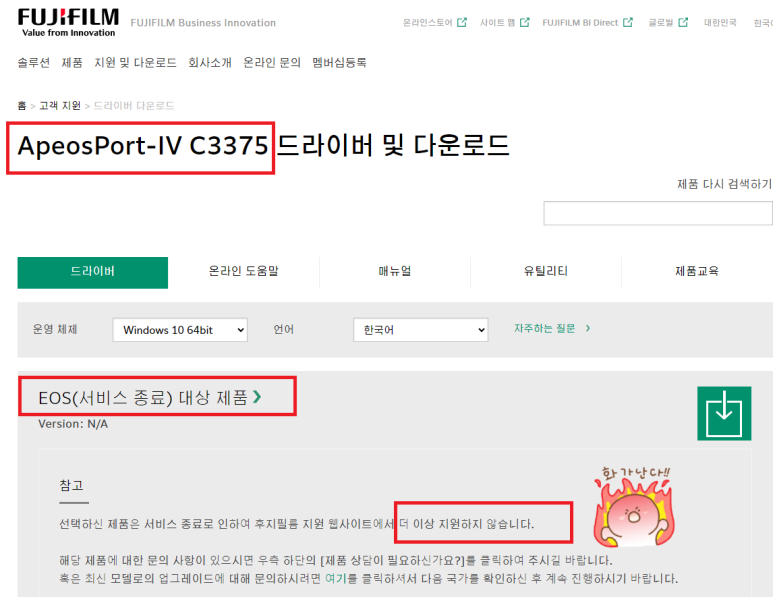Screen dimensions: 773x597
Task: Click the Version: N/A text
Action: (73, 424)
